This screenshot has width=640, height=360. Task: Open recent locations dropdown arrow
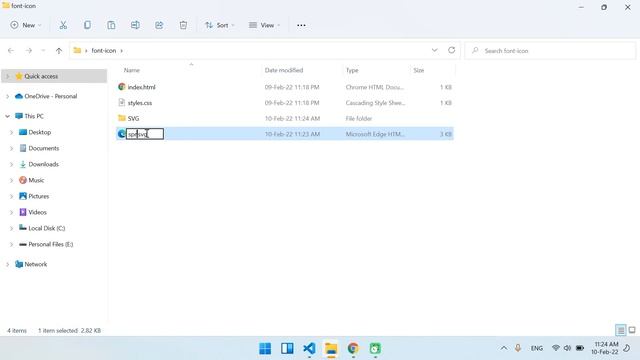tap(43, 51)
